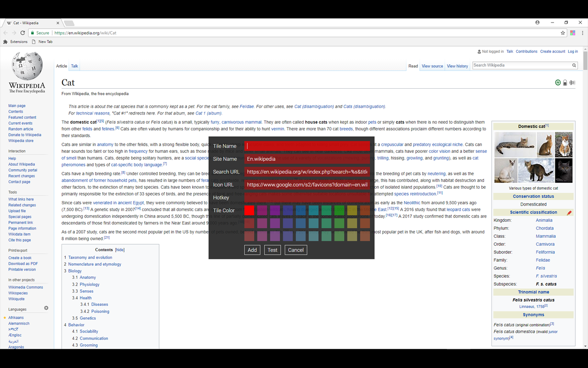
Task: Open the Wikimedia Commons sidebar link
Action: pyautogui.click(x=26, y=287)
